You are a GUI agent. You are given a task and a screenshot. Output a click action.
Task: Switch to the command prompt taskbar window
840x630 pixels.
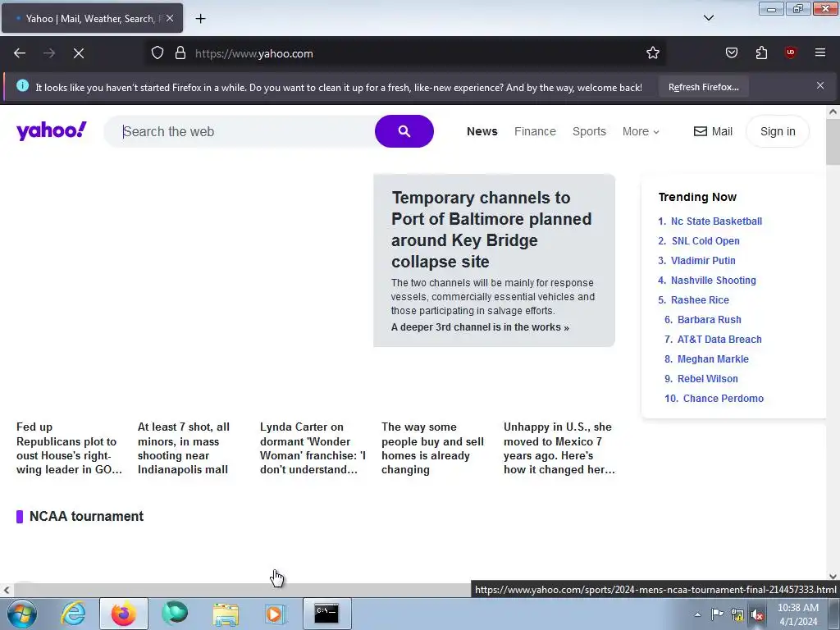pos(326,614)
